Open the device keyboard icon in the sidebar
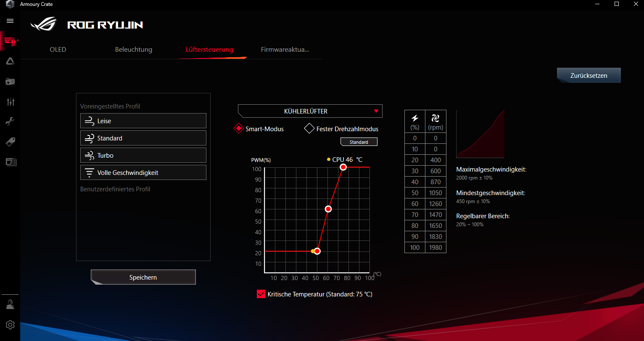The width and height of the screenshot is (644, 341). coord(10,41)
